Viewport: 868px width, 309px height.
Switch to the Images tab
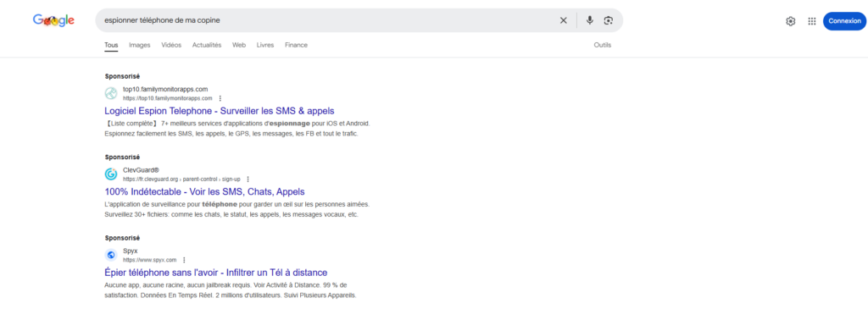point(140,46)
